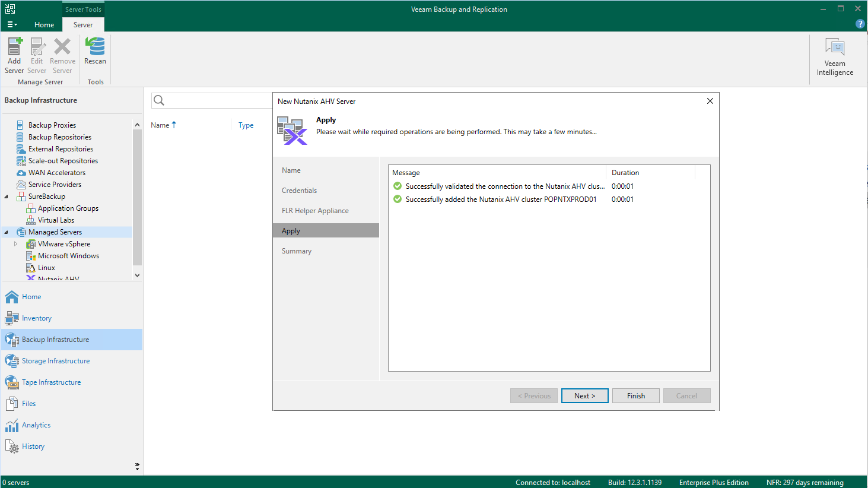Select Scale-out Repositories tree node
This screenshot has width=868, height=488.
(63, 161)
